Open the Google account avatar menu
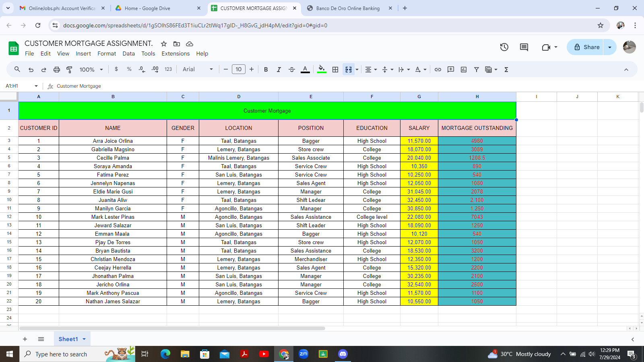Viewport: 644px width, 362px height. pyautogui.click(x=630, y=47)
